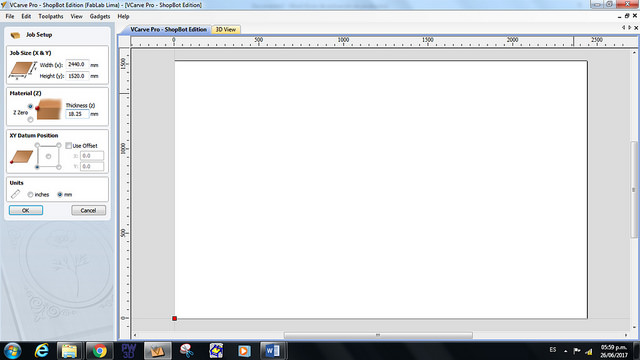This screenshot has width=640, height=360.
Task: Open the Gadgets menu
Action: coord(100,16)
